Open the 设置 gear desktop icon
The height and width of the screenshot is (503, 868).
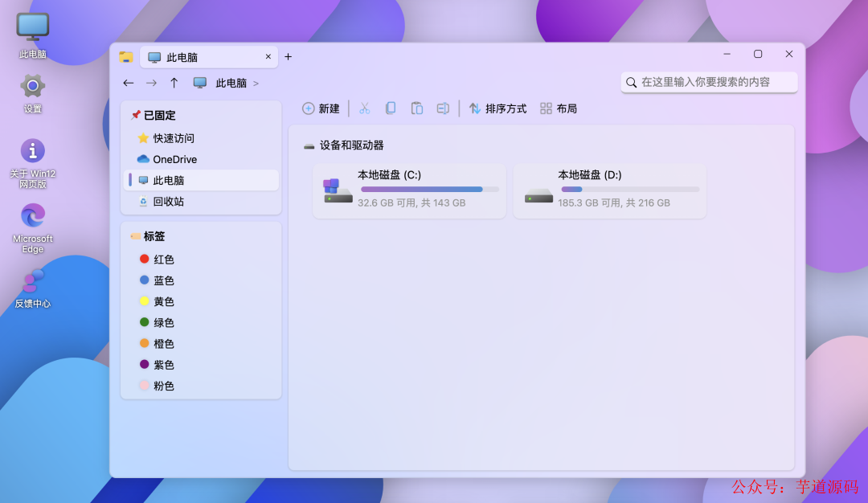point(33,93)
